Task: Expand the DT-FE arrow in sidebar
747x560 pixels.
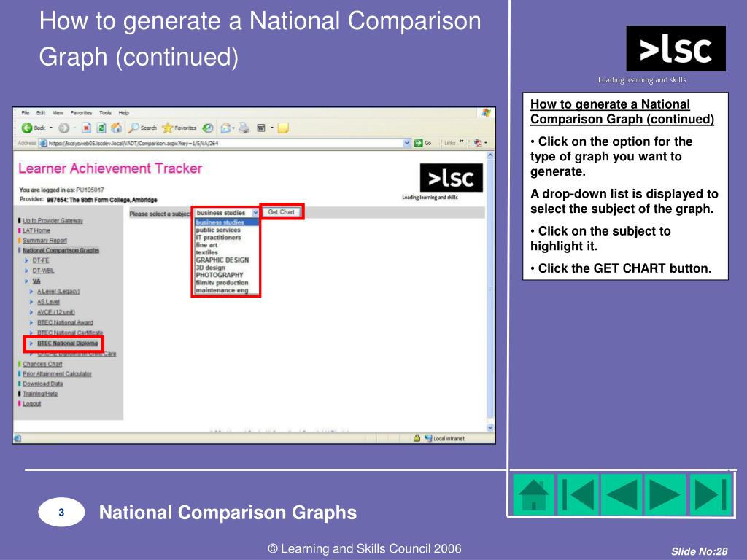Action: [27, 260]
